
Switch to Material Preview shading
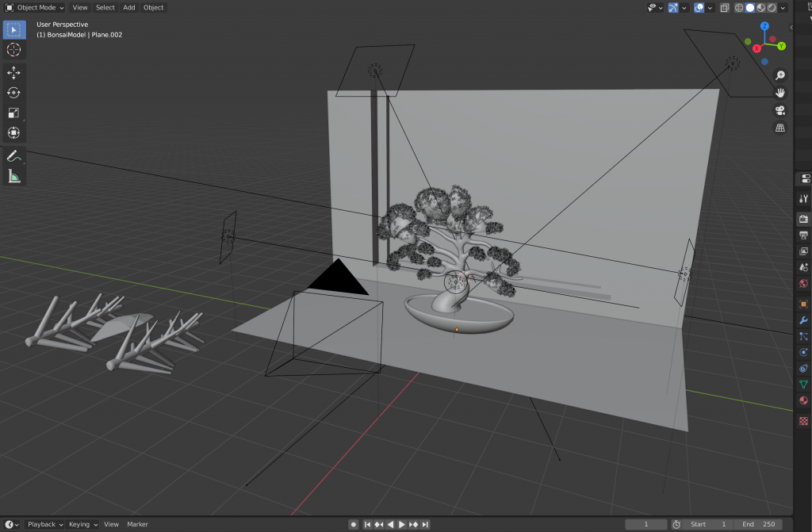(760, 8)
